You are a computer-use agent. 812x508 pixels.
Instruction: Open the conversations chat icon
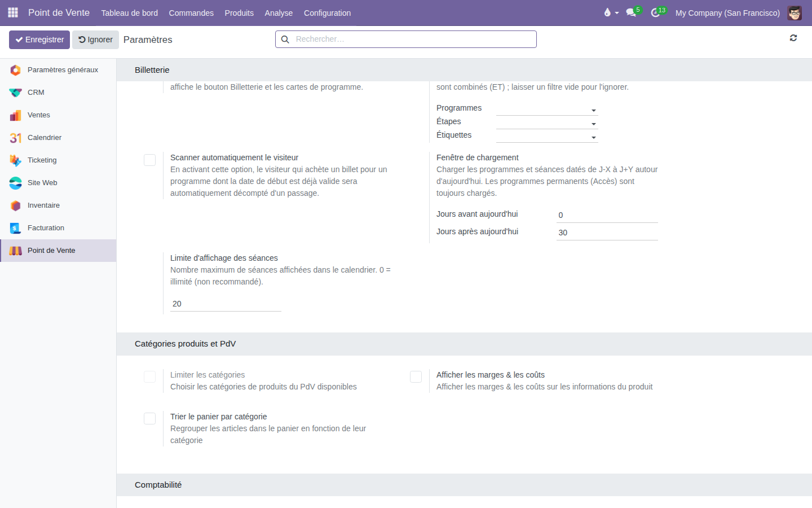tap(631, 12)
